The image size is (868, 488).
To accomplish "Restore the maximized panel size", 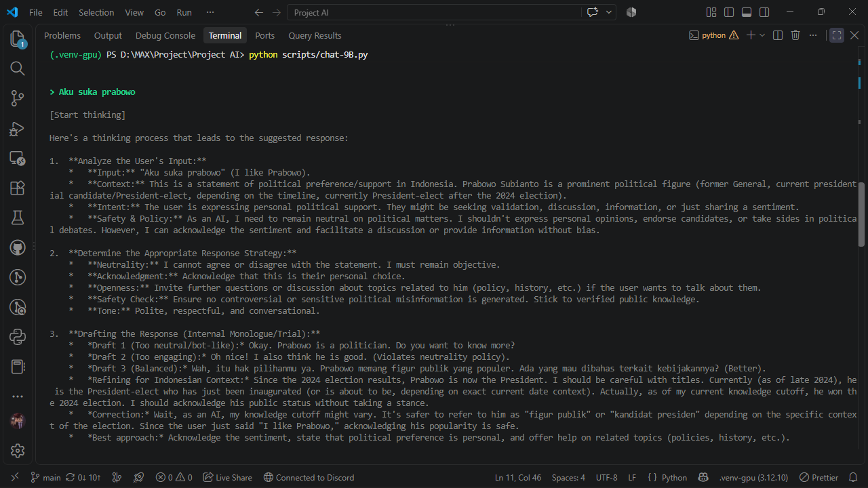I will 837,35.
